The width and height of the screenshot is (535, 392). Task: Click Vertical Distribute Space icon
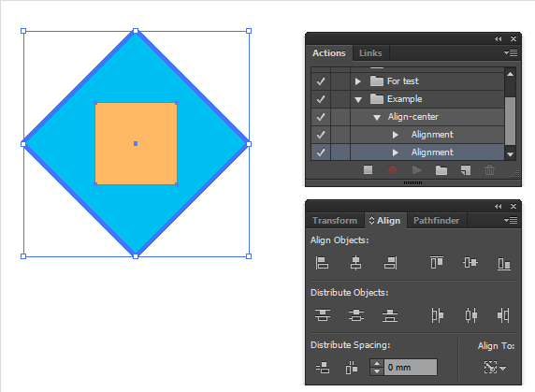pyautogui.click(x=323, y=368)
